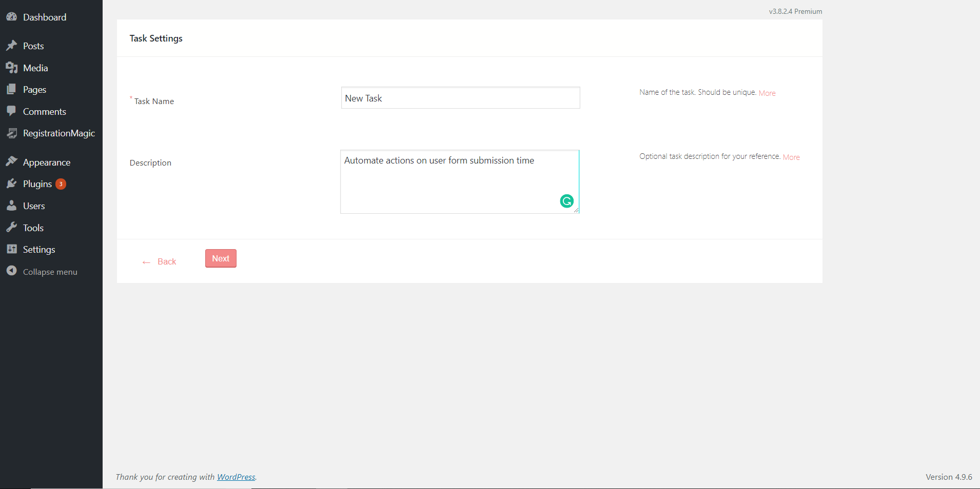Click inside the Task Name field
The width and height of the screenshot is (980, 489).
[x=460, y=98]
